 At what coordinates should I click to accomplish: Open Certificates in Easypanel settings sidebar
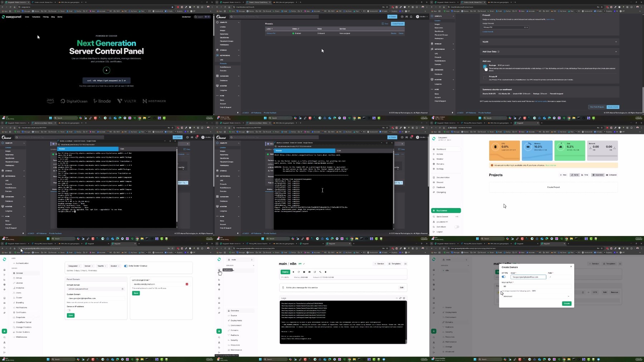point(21,312)
